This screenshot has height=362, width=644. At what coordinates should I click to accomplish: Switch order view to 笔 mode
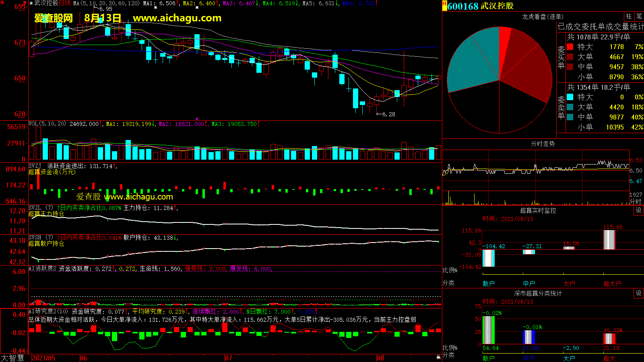(x=639, y=16)
